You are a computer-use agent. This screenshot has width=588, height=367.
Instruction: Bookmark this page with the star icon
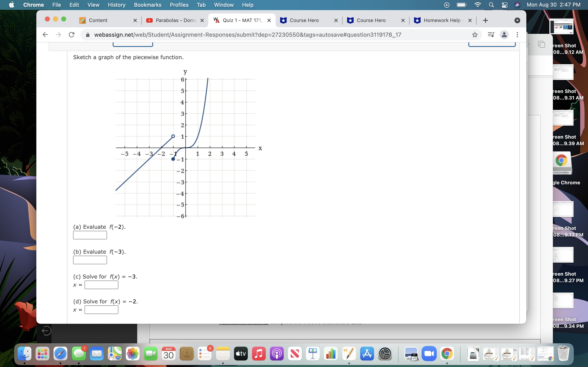pyautogui.click(x=474, y=34)
